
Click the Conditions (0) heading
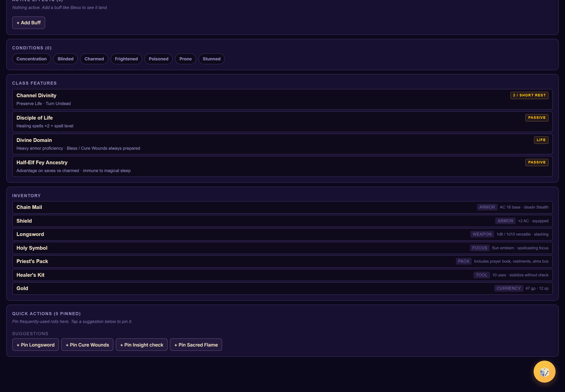[x=32, y=48]
